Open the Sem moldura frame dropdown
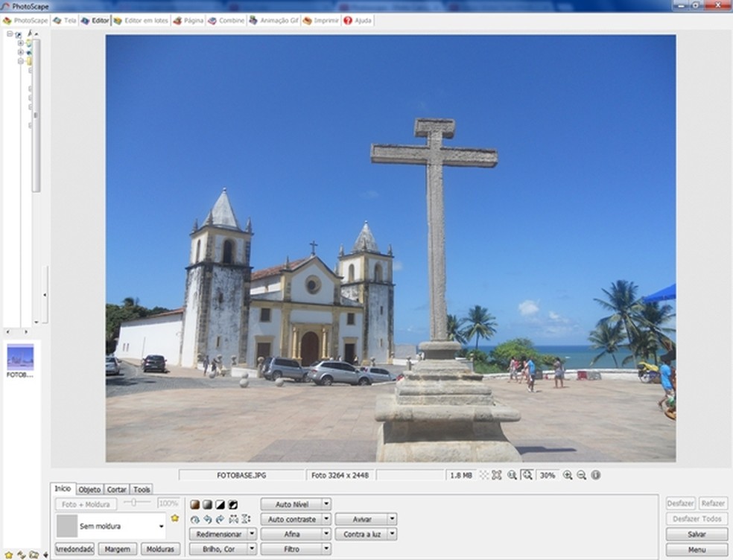Viewport: 733px width, 560px height. [162, 526]
